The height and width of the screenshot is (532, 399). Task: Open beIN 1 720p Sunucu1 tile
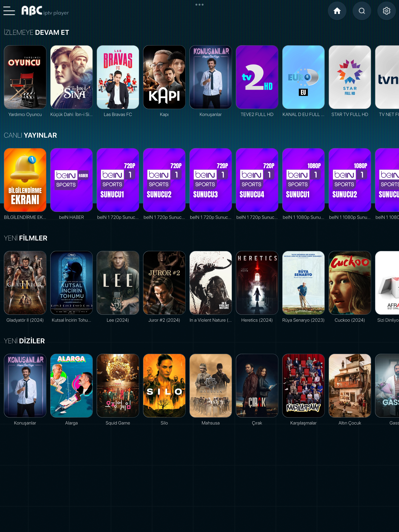click(118, 180)
